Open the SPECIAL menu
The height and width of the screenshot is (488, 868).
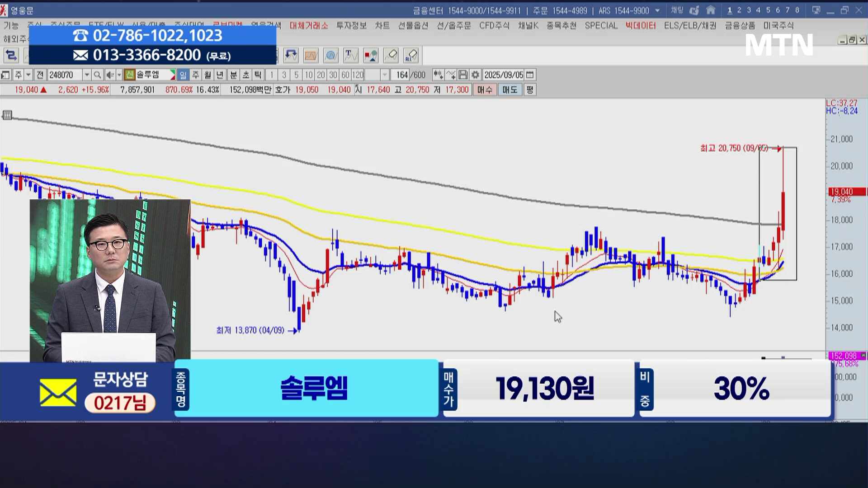click(601, 26)
